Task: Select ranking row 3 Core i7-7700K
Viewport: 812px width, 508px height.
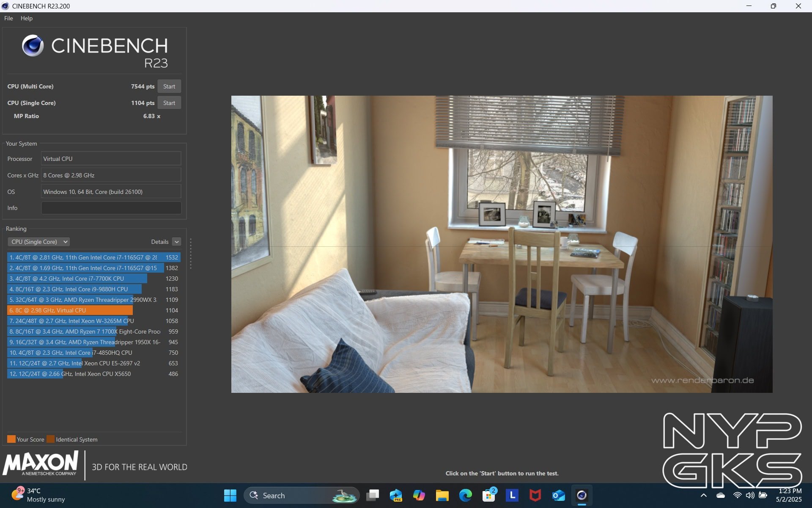Action: [94, 279]
